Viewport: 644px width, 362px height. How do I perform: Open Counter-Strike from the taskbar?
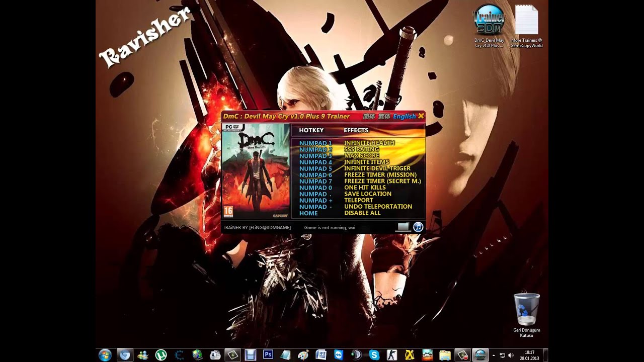(x=392, y=355)
